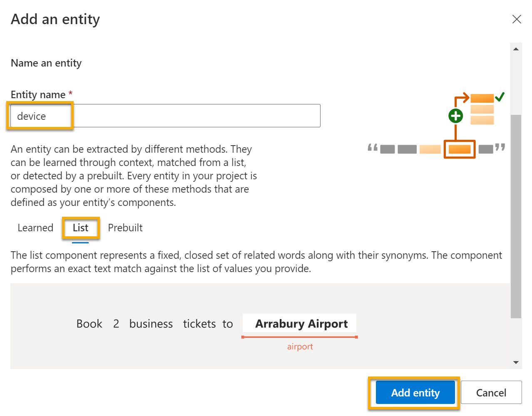
Task: Click the scroll up arrow
Action: (516, 49)
